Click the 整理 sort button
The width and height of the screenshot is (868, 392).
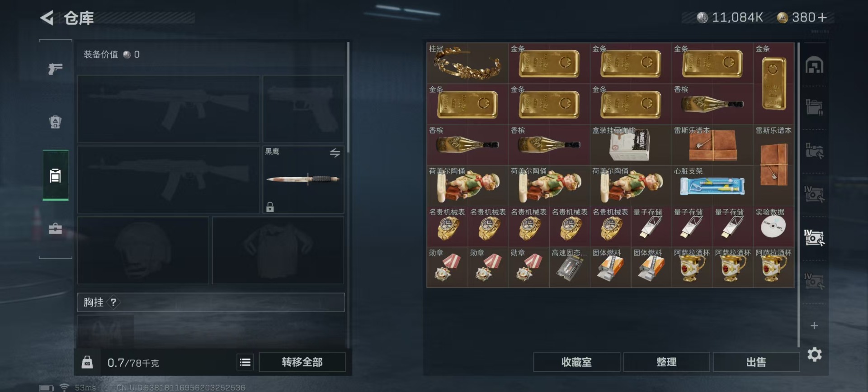click(666, 362)
